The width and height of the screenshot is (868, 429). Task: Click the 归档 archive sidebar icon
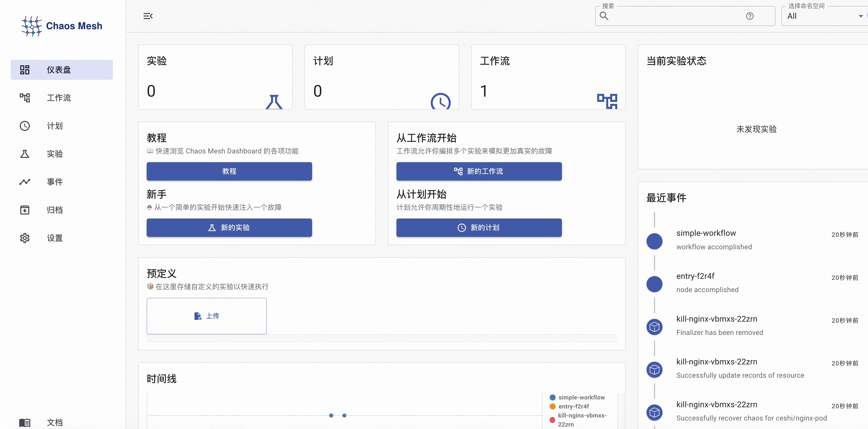click(x=25, y=210)
